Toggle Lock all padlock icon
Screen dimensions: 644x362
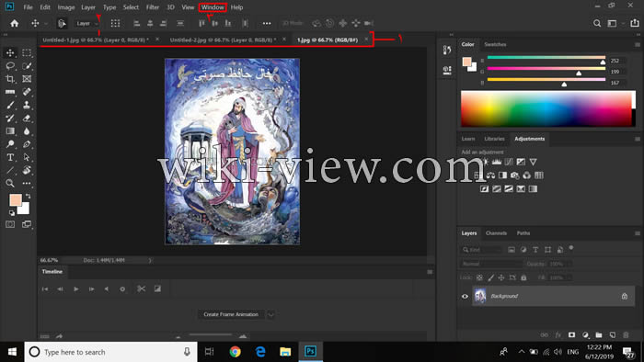[x=523, y=277]
